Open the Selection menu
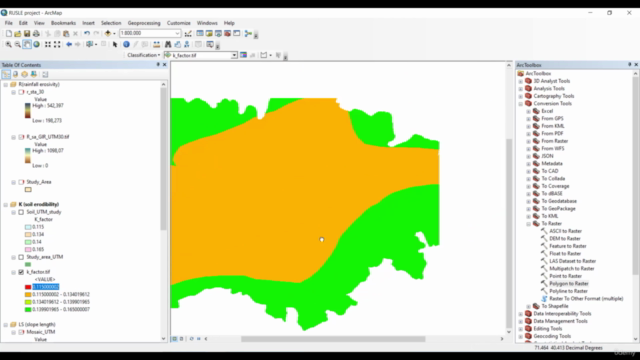 [x=111, y=23]
